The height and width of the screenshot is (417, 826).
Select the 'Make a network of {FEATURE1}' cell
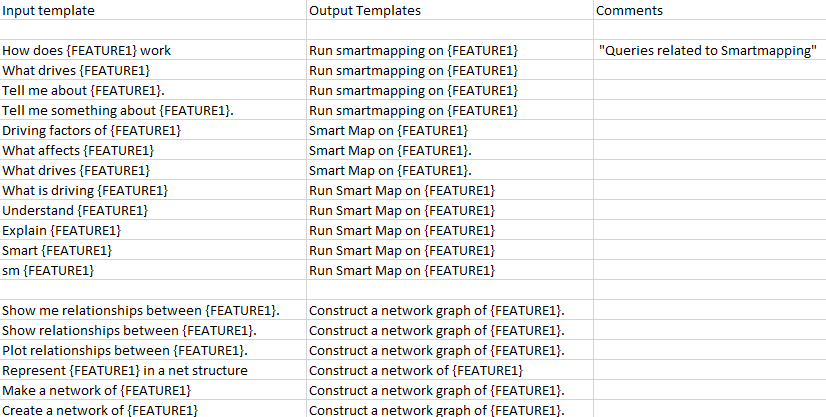tap(153, 390)
